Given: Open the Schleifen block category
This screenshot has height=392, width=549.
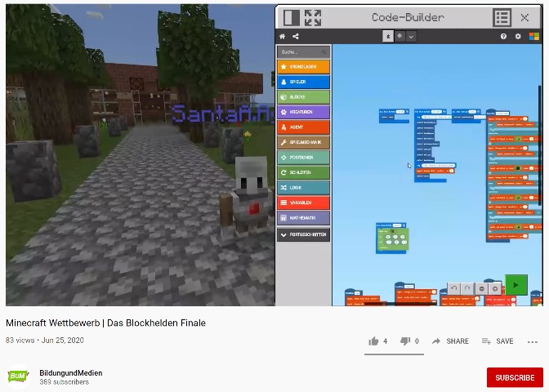Looking at the screenshot, I should pyautogui.click(x=303, y=172).
